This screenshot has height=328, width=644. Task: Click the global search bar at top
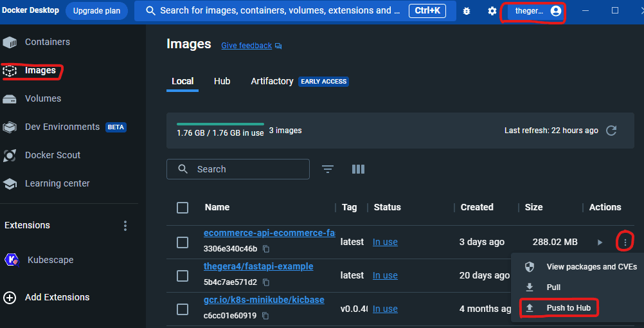pos(295,11)
